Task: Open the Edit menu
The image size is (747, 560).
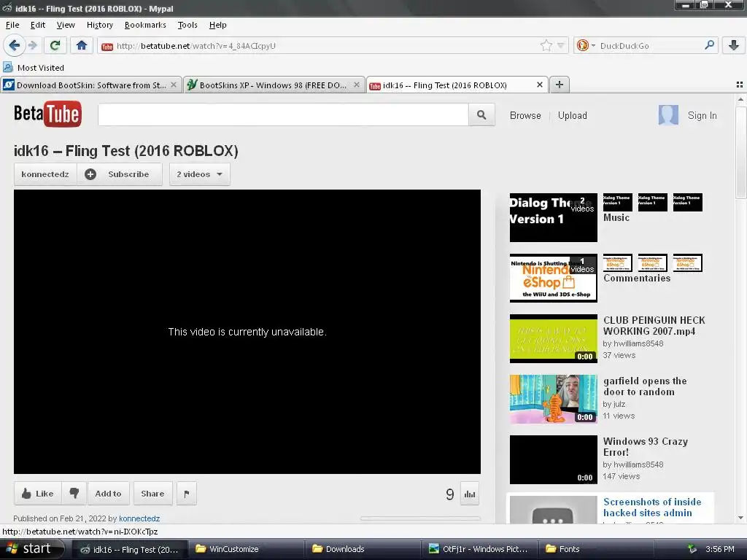Action: tap(38, 25)
